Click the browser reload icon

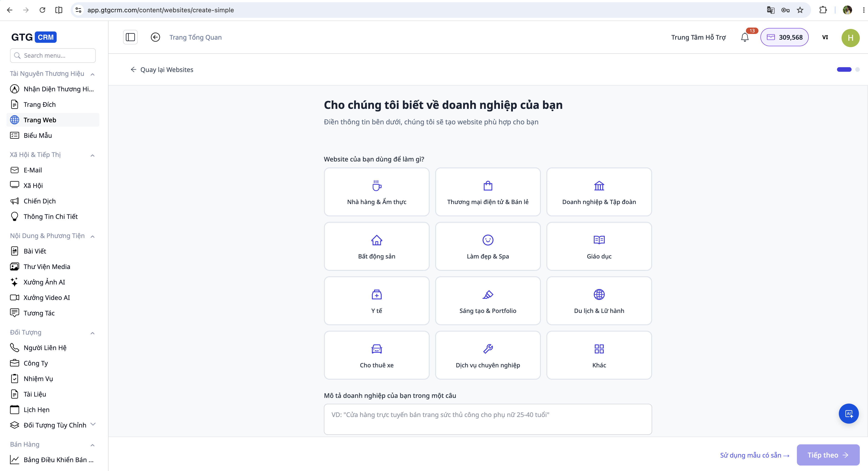click(x=42, y=10)
